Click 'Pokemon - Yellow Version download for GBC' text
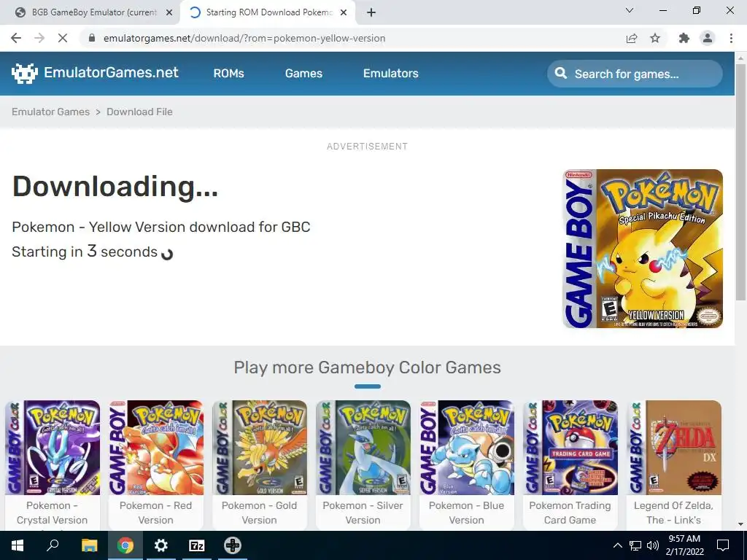 coord(161,227)
